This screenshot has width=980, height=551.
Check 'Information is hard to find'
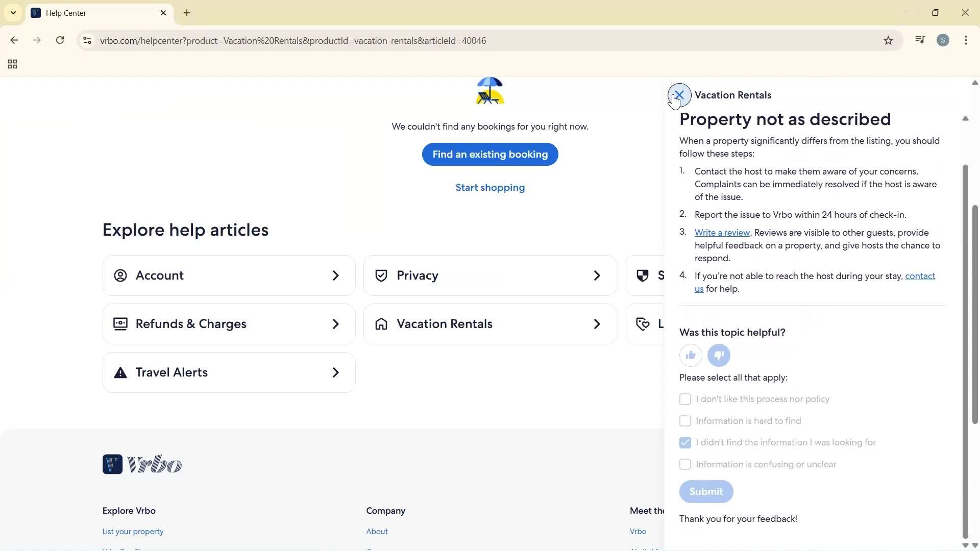[685, 421]
